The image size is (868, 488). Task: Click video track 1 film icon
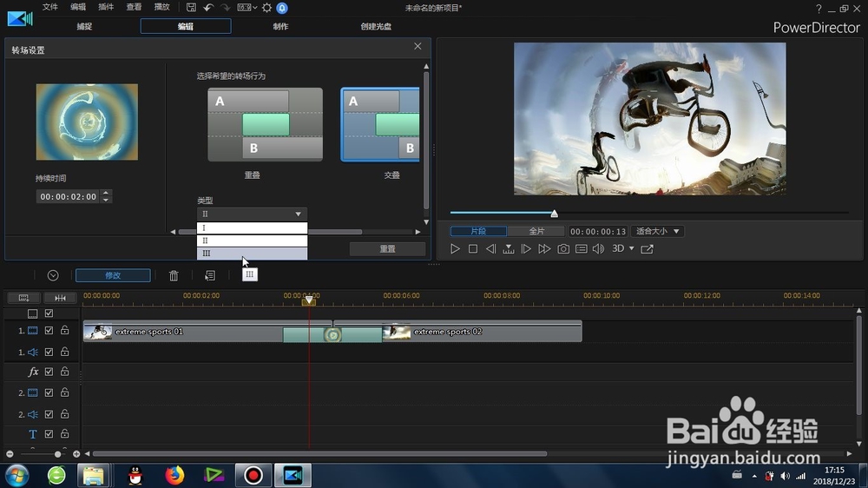click(33, 331)
